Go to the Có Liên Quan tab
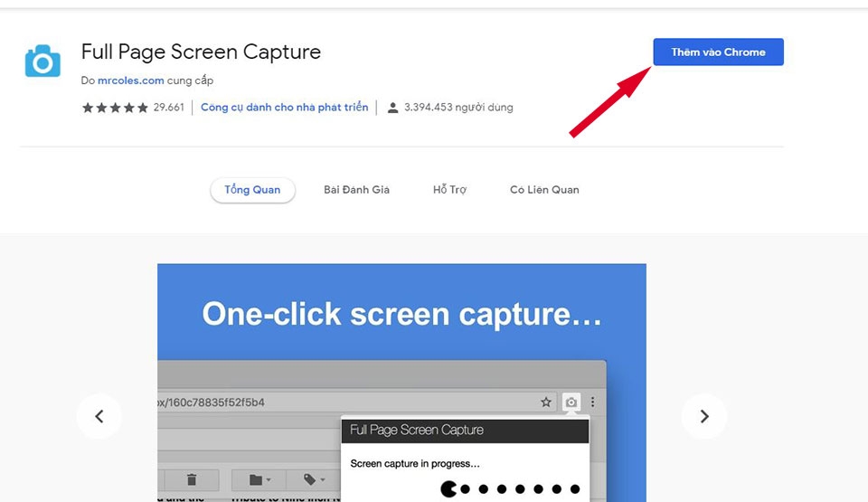Image resolution: width=868 pixels, height=502 pixels. 544,190
